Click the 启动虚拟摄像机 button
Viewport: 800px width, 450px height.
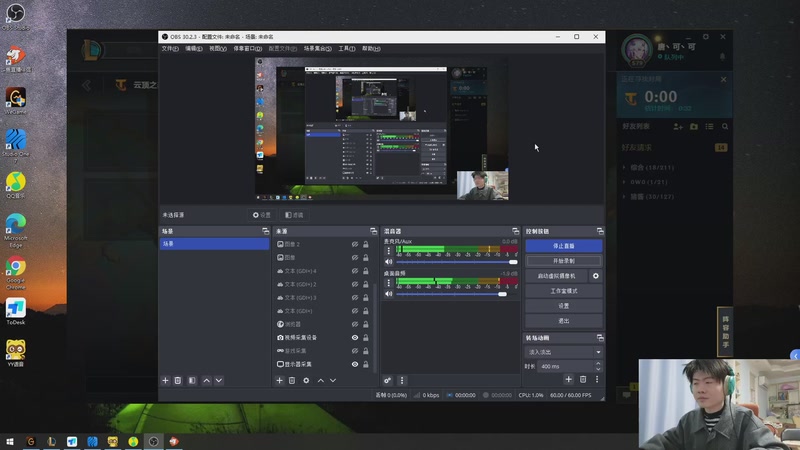tap(557, 276)
